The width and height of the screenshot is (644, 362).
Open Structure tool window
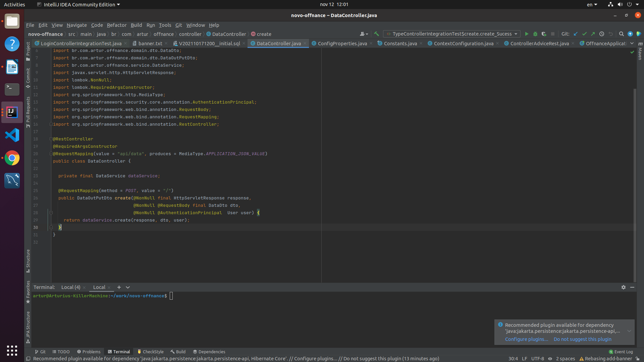coord(28,261)
